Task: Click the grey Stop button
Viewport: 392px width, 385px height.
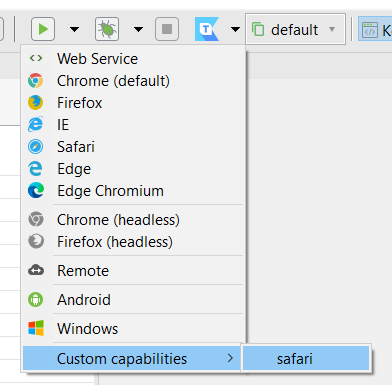Action: 167,29
